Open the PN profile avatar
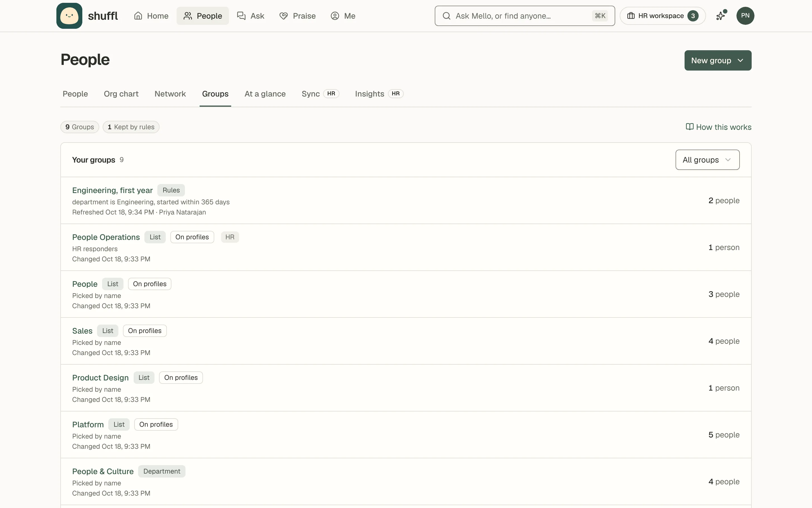The image size is (812, 508). 745,16
